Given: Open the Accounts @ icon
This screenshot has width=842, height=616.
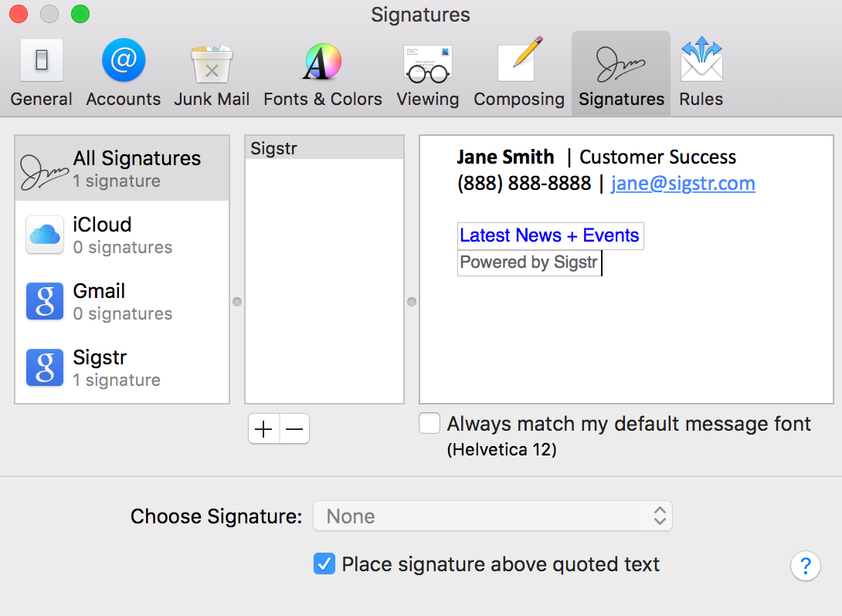Looking at the screenshot, I should 124,60.
